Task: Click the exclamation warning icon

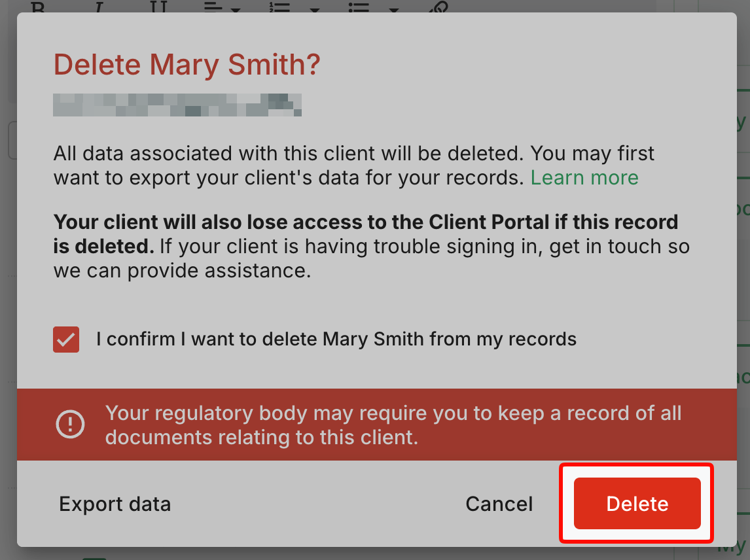Action: [70, 424]
